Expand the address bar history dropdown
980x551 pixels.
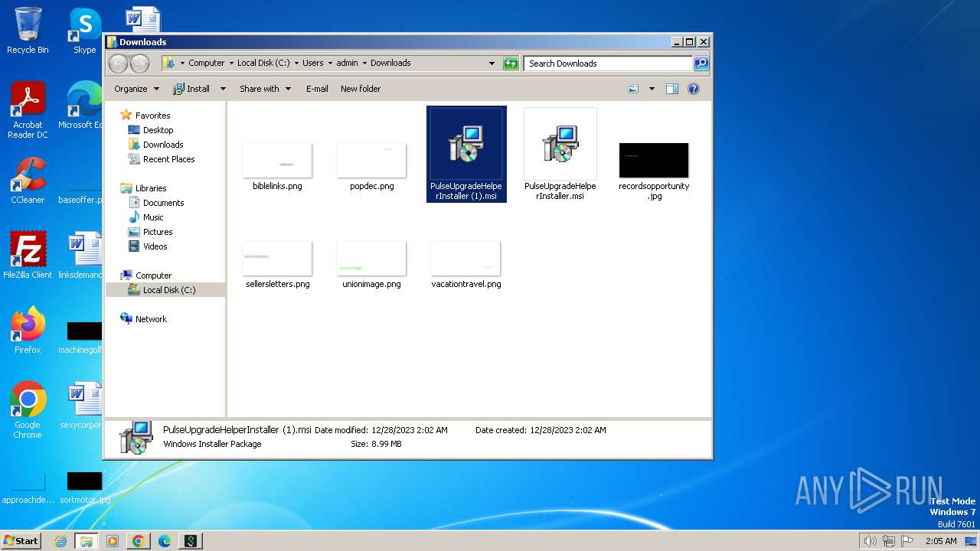492,64
